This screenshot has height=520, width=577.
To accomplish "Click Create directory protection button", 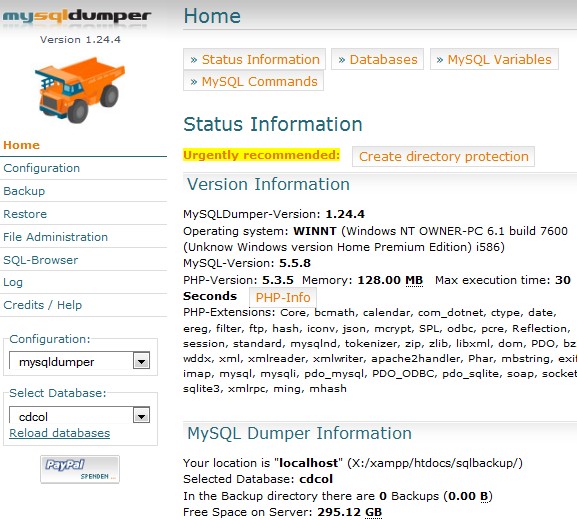I will (x=443, y=156).
